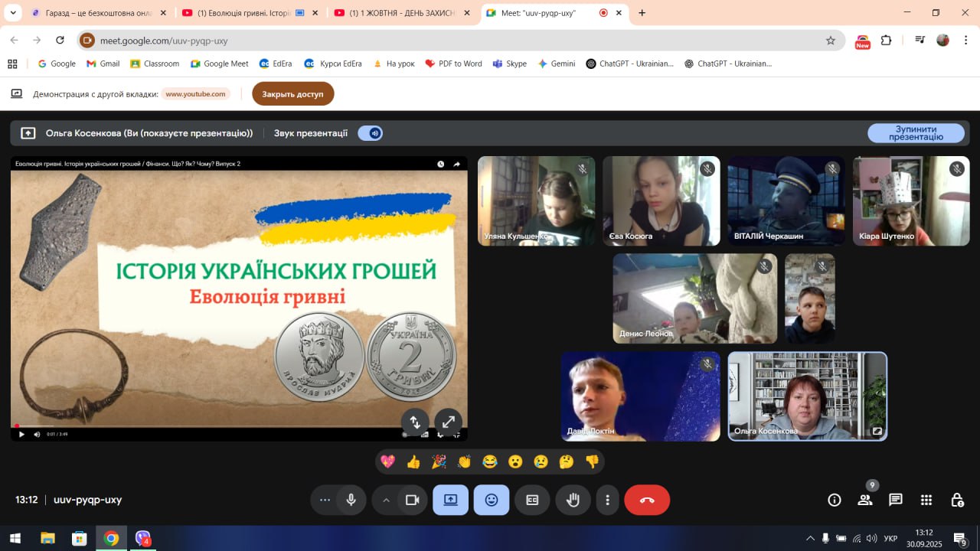Click the Зупинити презентацію button
This screenshot has width=980, height=551.
click(x=916, y=133)
